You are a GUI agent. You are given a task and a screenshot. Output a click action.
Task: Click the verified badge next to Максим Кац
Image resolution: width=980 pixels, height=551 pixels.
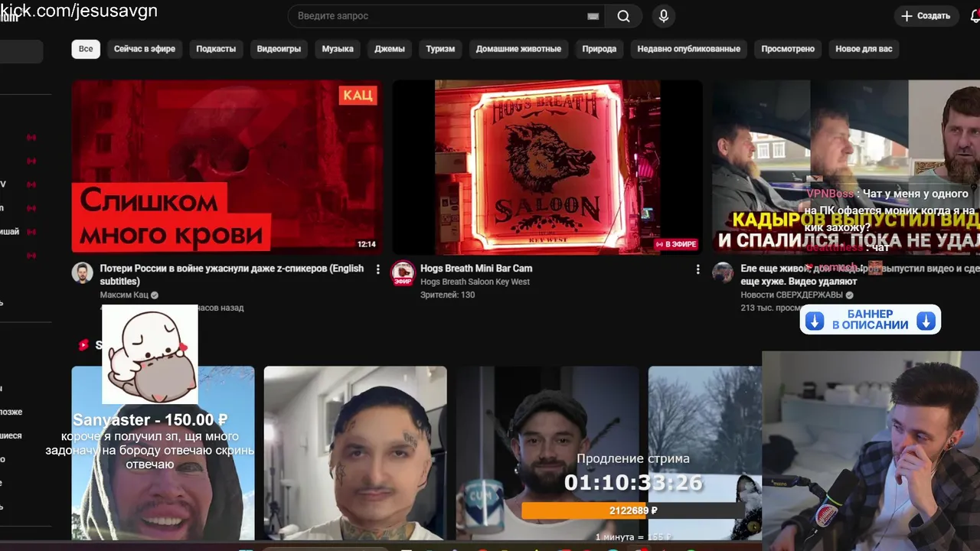click(155, 295)
